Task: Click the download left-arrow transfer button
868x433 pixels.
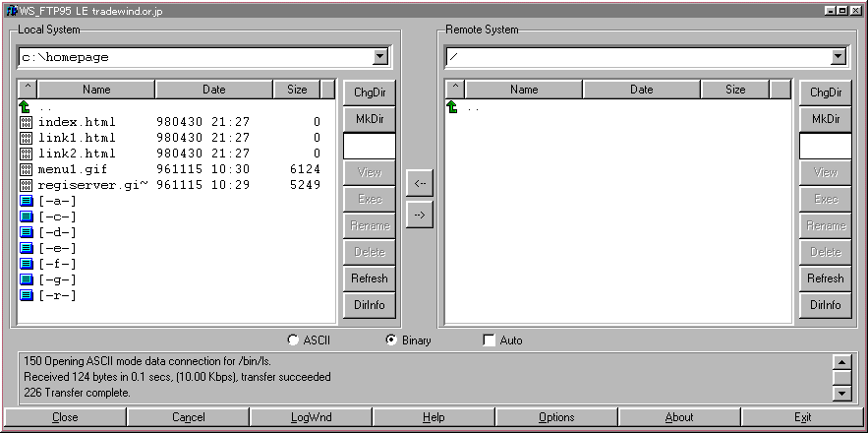Action: [x=420, y=183]
